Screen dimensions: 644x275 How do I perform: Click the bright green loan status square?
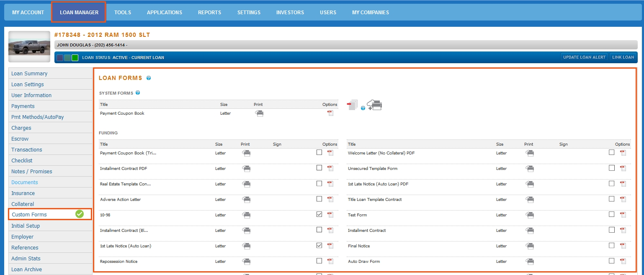click(75, 58)
